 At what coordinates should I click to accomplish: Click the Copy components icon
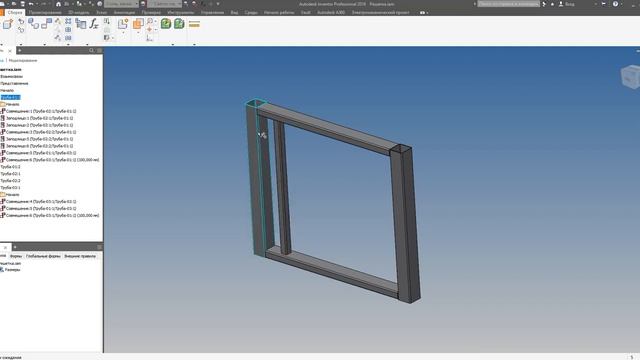click(x=68, y=38)
